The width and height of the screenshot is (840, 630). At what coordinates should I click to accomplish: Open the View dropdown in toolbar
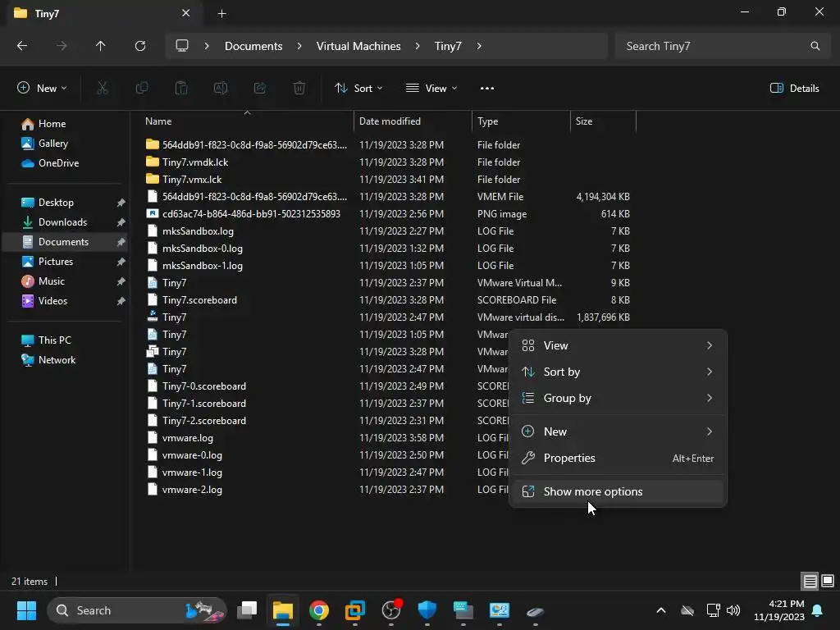point(431,89)
